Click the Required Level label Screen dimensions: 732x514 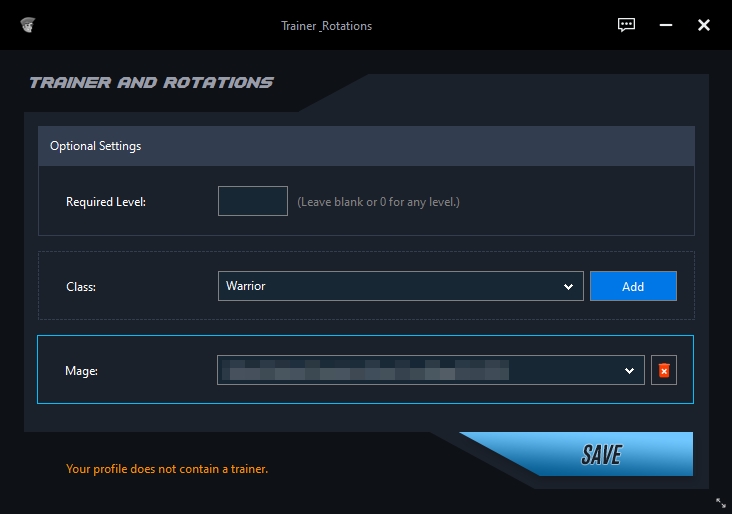[106, 202]
